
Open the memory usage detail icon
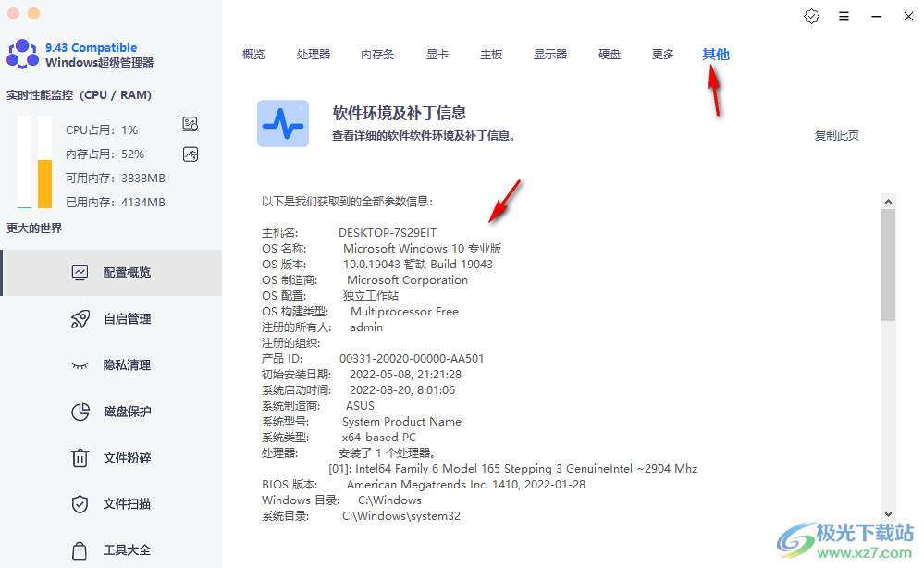(191, 154)
